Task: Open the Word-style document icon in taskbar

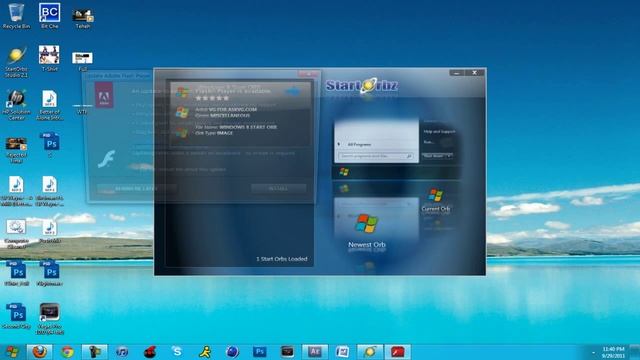Action: 342,351
